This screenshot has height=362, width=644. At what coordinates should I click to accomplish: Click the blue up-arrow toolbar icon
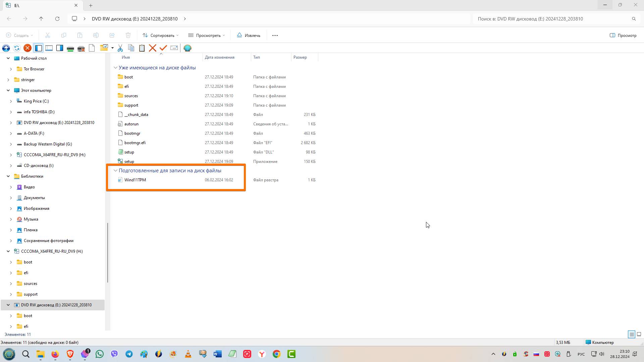pyautogui.click(x=6, y=48)
